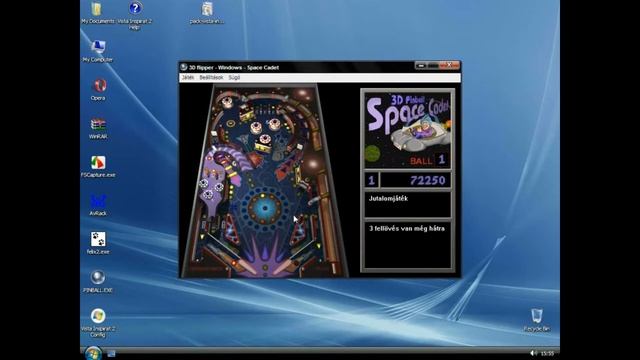Open the Beállítások menu
The height and width of the screenshot is (360, 640).
211,78
